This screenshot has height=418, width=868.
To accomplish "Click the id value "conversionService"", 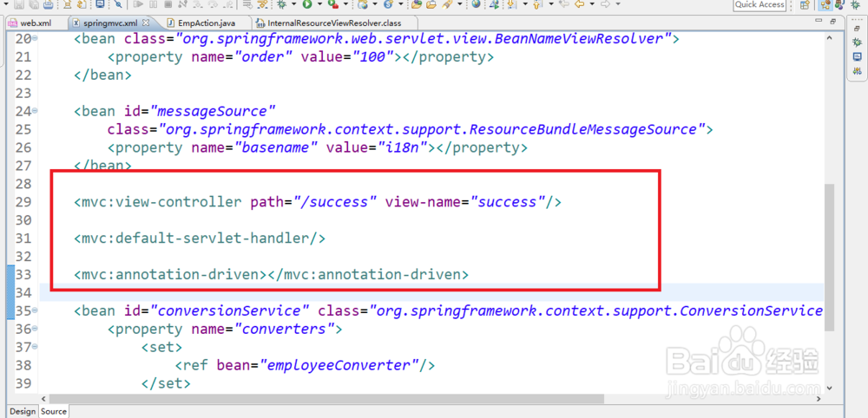I will click(230, 311).
